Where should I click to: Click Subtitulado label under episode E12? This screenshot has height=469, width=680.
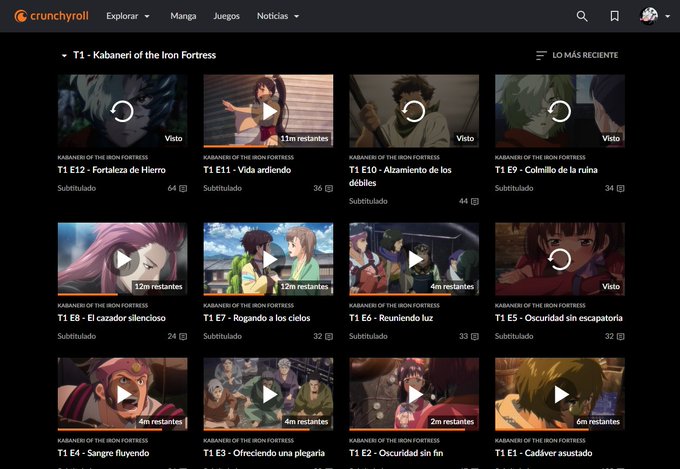pyautogui.click(x=77, y=188)
